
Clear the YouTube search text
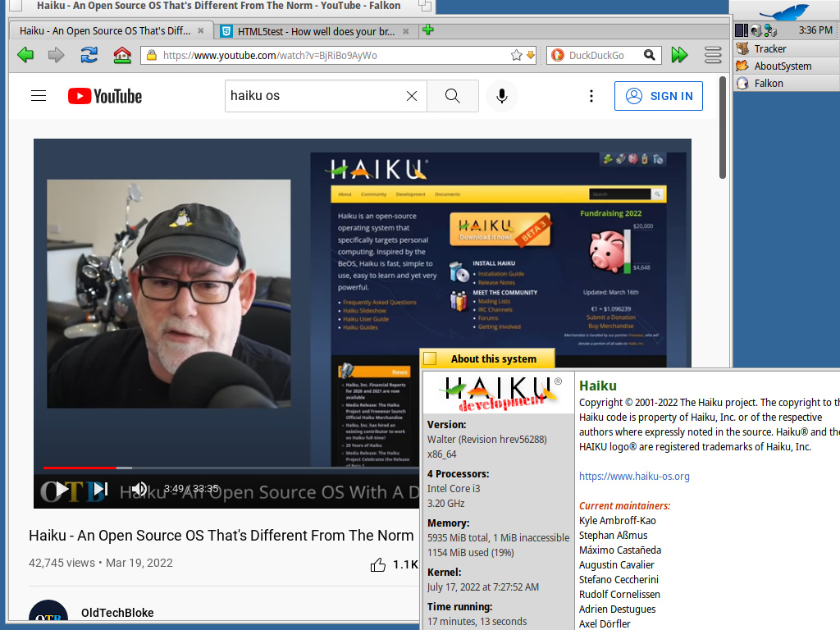(412, 96)
